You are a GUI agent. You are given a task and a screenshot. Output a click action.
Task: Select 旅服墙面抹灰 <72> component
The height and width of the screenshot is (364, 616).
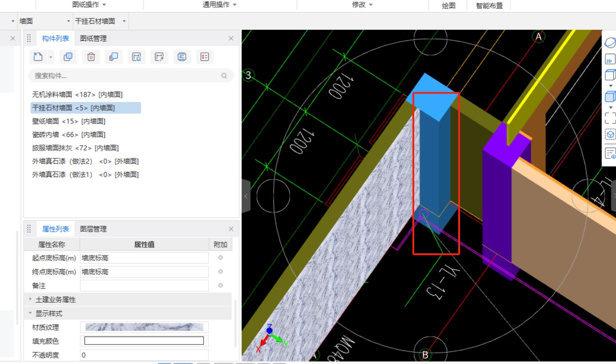75,148
